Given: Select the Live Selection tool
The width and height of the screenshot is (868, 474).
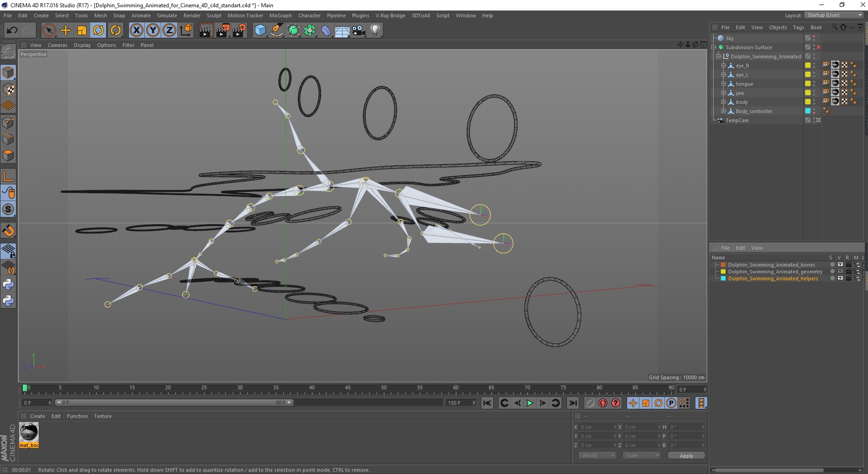Looking at the screenshot, I should point(49,31).
